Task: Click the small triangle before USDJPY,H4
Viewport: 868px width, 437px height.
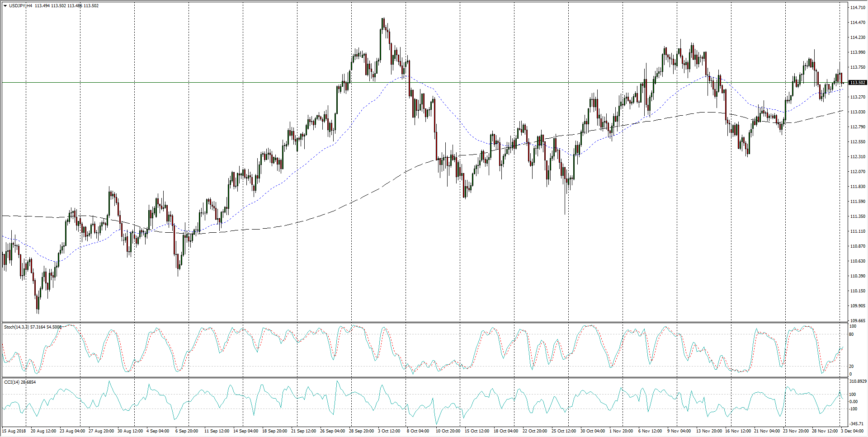Action: point(5,6)
